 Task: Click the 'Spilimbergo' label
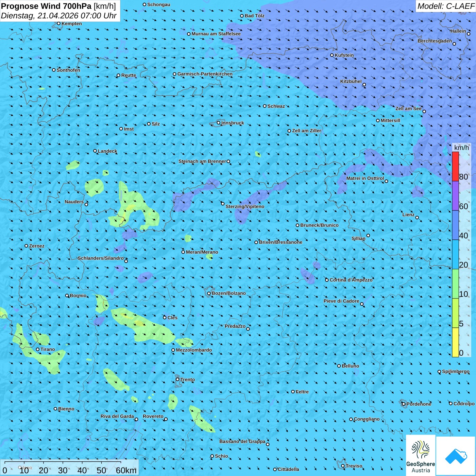click(456, 371)
